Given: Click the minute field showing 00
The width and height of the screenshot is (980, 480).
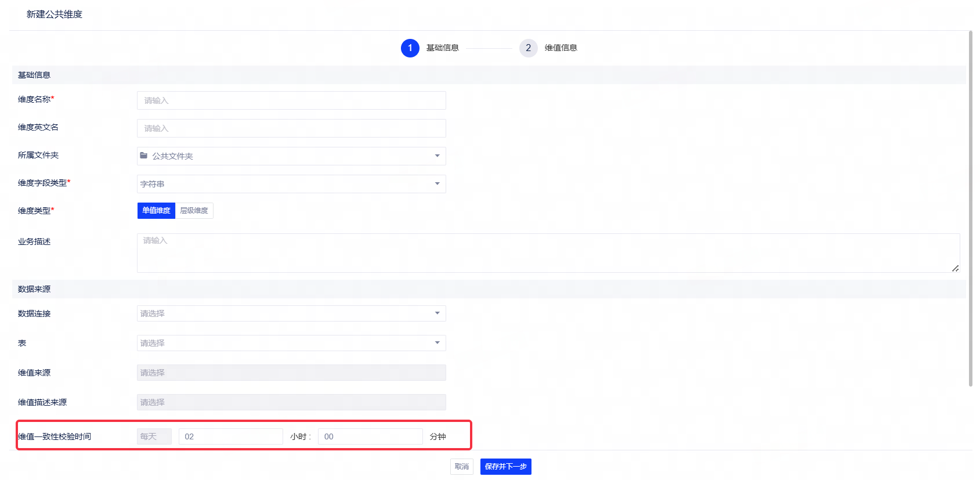Looking at the screenshot, I should (x=370, y=436).
